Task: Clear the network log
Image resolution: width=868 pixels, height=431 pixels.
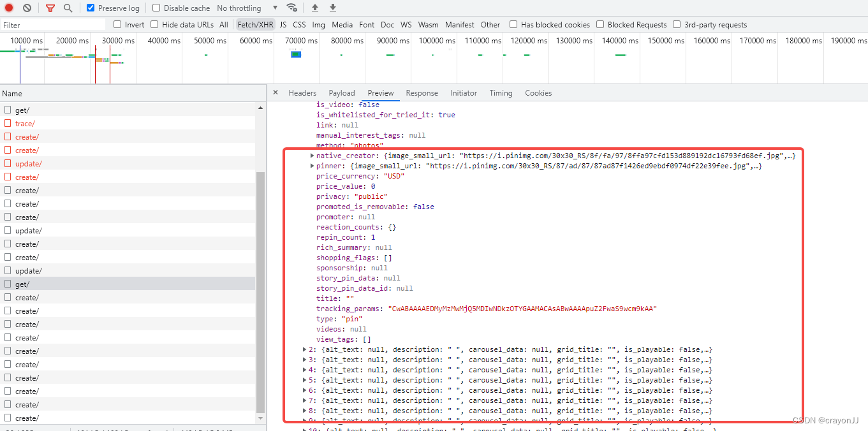Action: point(27,8)
